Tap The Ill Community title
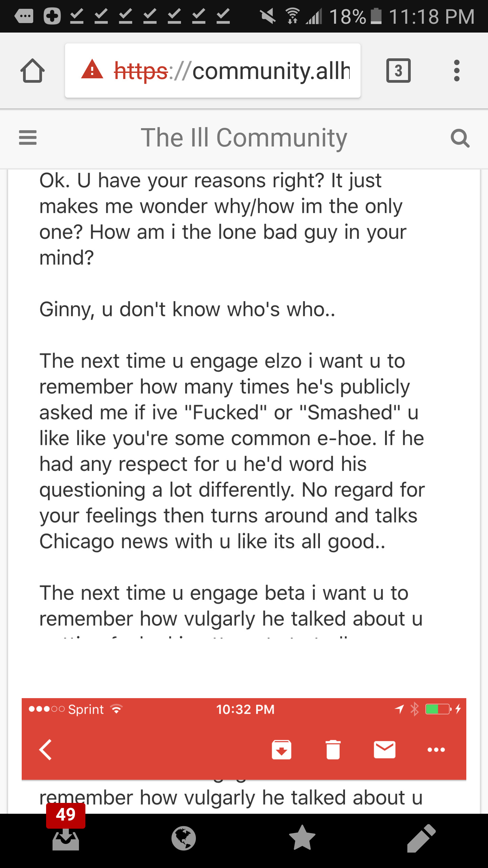The height and width of the screenshot is (868, 488). [x=244, y=138]
